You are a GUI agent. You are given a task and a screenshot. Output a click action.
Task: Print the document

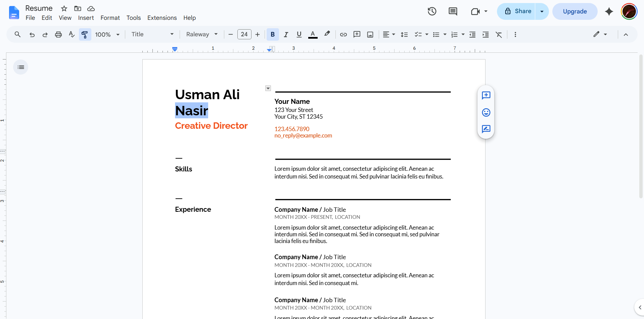pyautogui.click(x=58, y=34)
